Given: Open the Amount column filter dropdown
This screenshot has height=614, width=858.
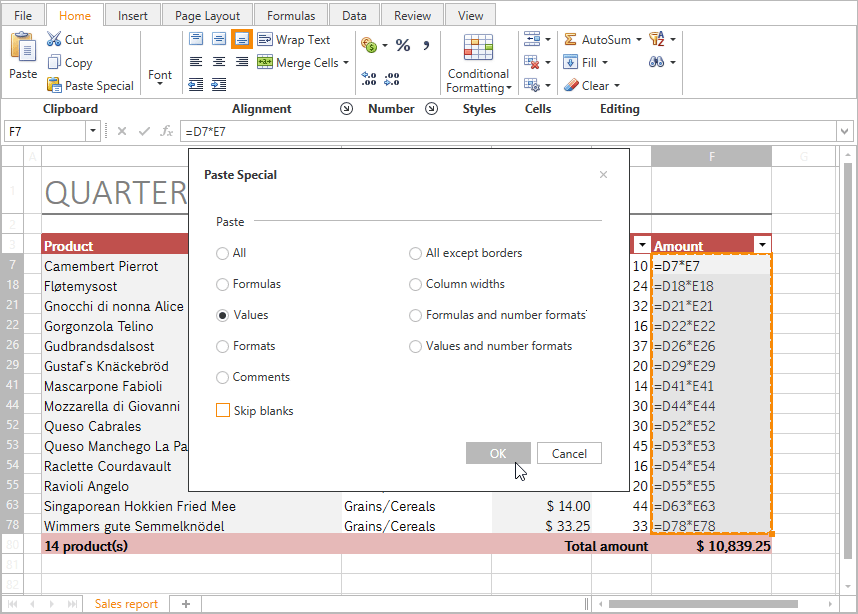Looking at the screenshot, I should (x=762, y=245).
